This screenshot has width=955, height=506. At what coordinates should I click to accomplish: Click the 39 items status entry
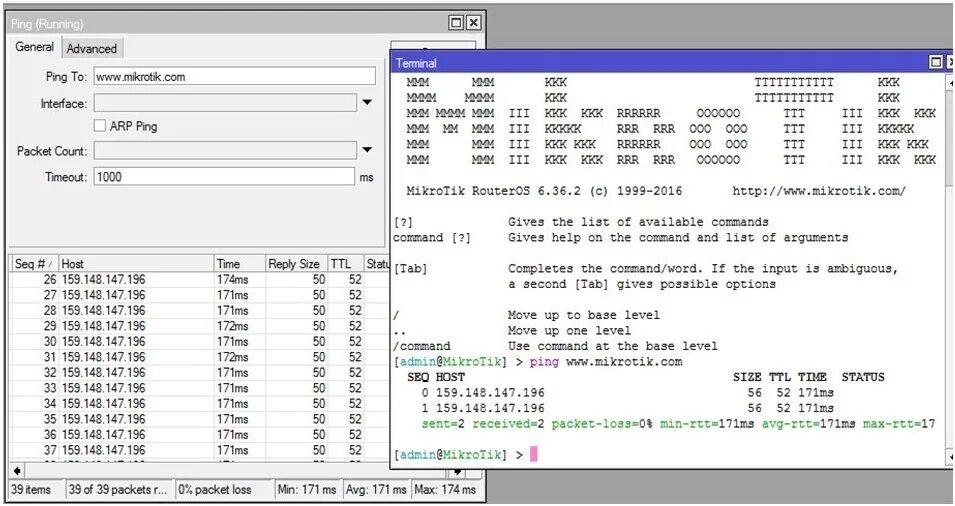(35, 490)
